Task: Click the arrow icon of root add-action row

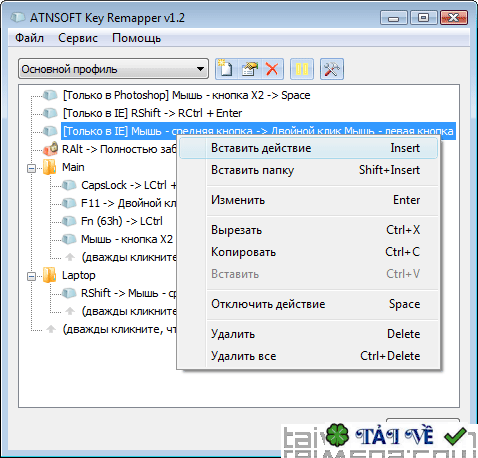Action: [51, 329]
